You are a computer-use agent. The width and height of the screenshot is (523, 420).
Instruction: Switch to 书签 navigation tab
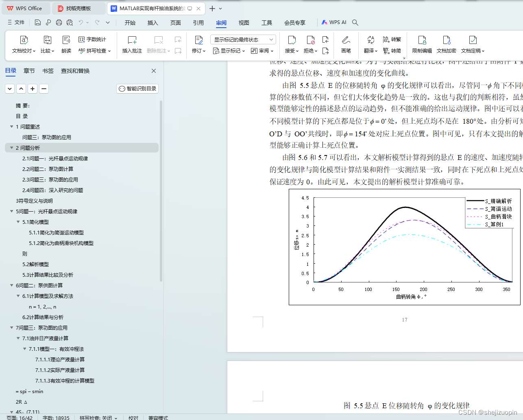point(48,71)
